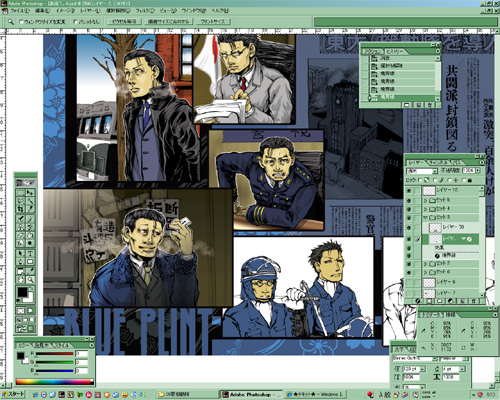Select the Clone Stamp tool
This screenshot has width=500, height=400.
click(21, 227)
